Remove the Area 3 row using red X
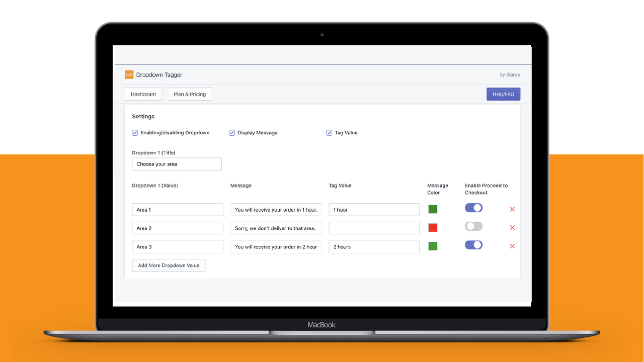This screenshot has width=644, height=362. [x=512, y=246]
